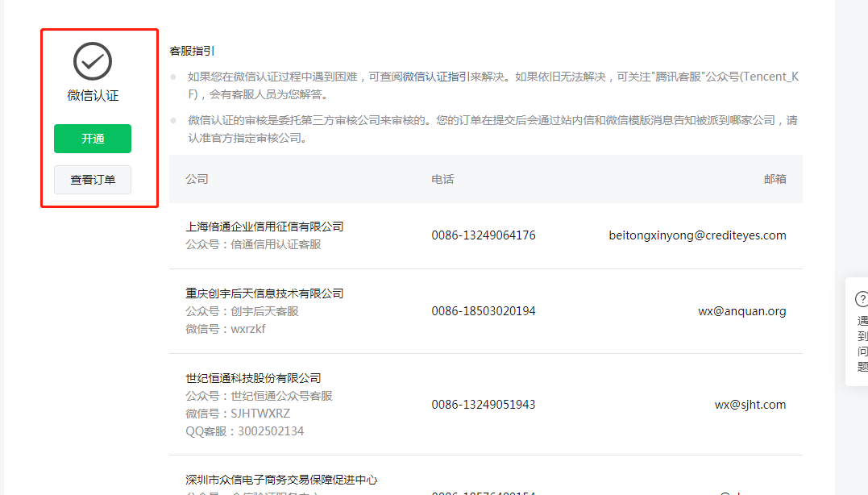Viewport: 868px width, 495px height.
Task: Click the 电话 column header
Action: pos(442,179)
